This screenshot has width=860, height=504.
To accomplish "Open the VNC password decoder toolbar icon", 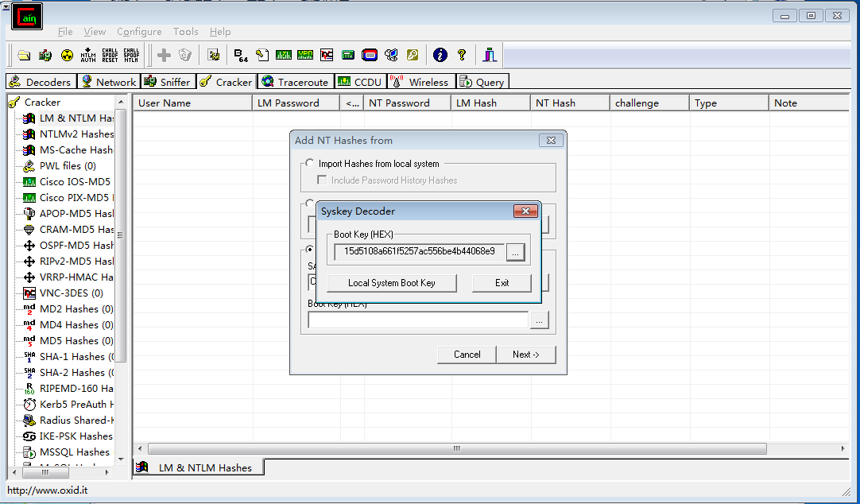I will [327, 55].
